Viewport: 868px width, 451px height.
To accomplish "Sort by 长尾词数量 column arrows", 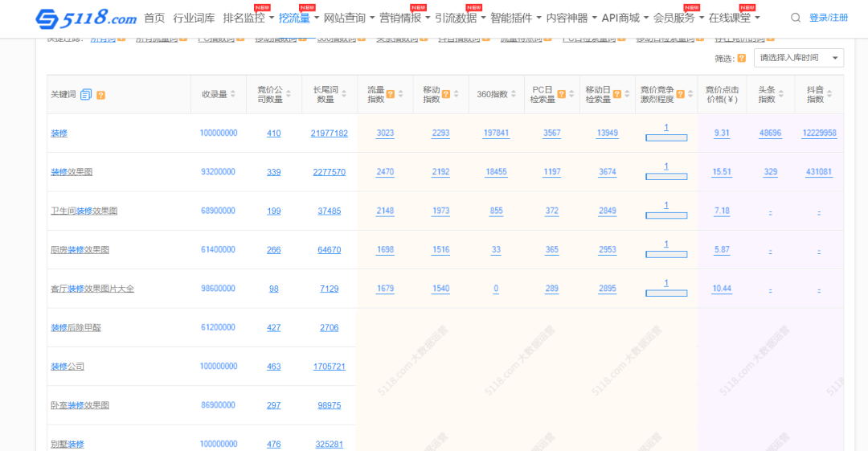I will (344, 94).
